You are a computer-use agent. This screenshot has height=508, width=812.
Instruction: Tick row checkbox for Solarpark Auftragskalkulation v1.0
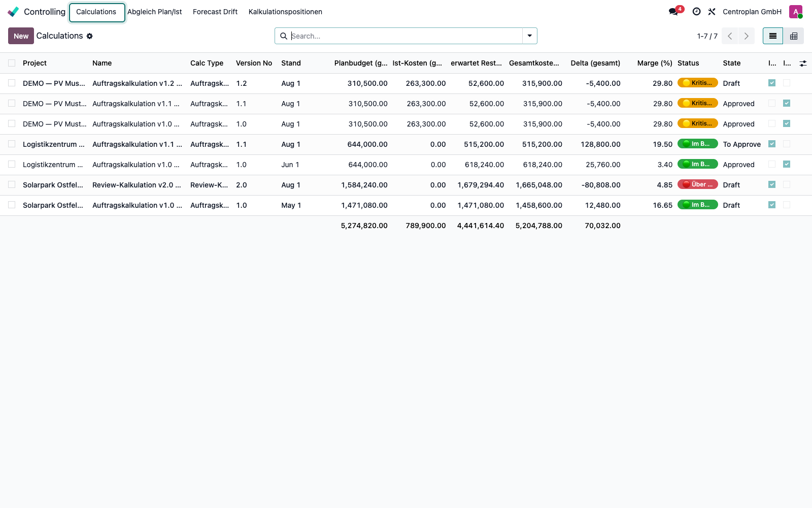(12, 205)
